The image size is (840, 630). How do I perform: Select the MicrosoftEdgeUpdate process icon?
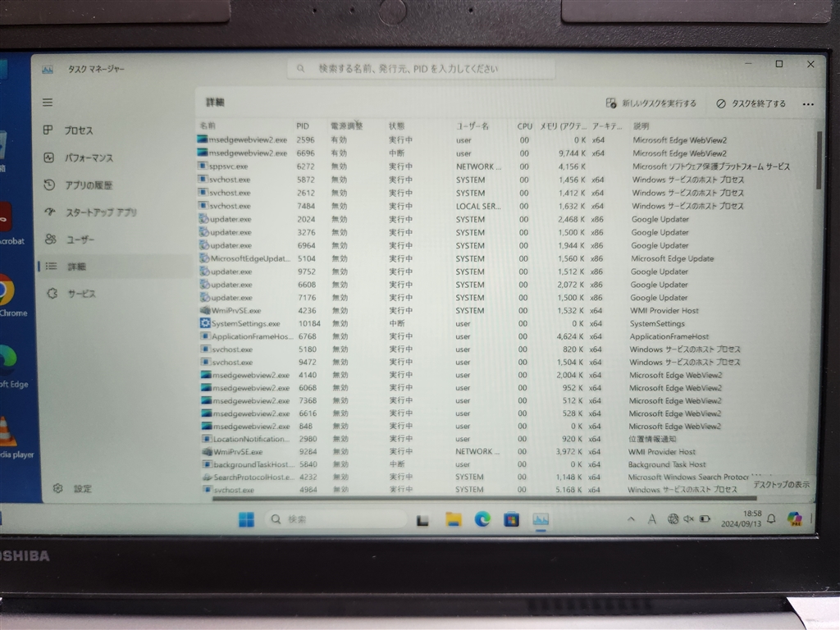click(x=204, y=258)
